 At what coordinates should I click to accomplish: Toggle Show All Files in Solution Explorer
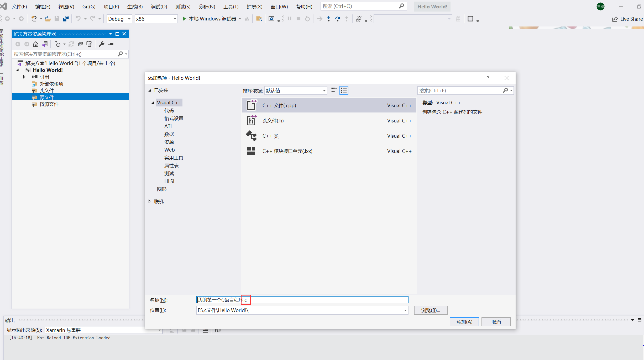89,44
